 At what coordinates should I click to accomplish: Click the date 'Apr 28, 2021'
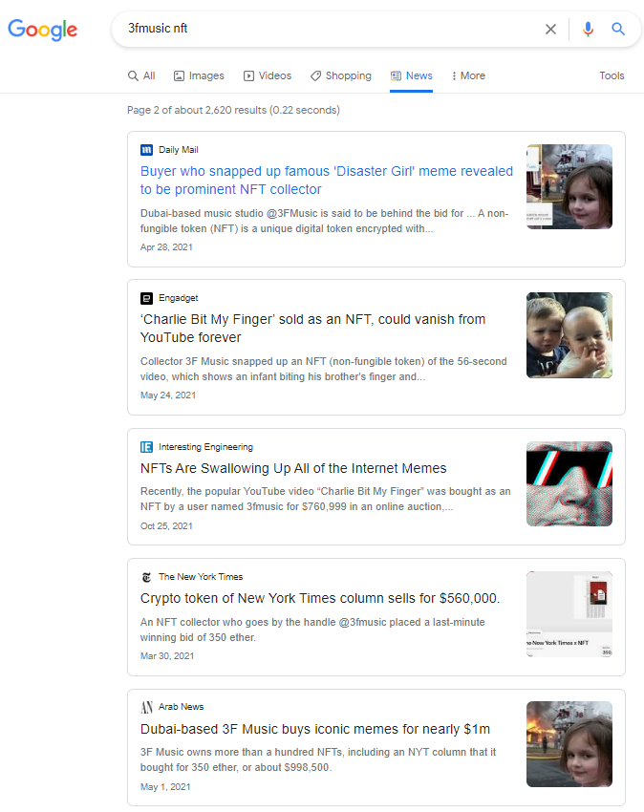click(x=166, y=247)
